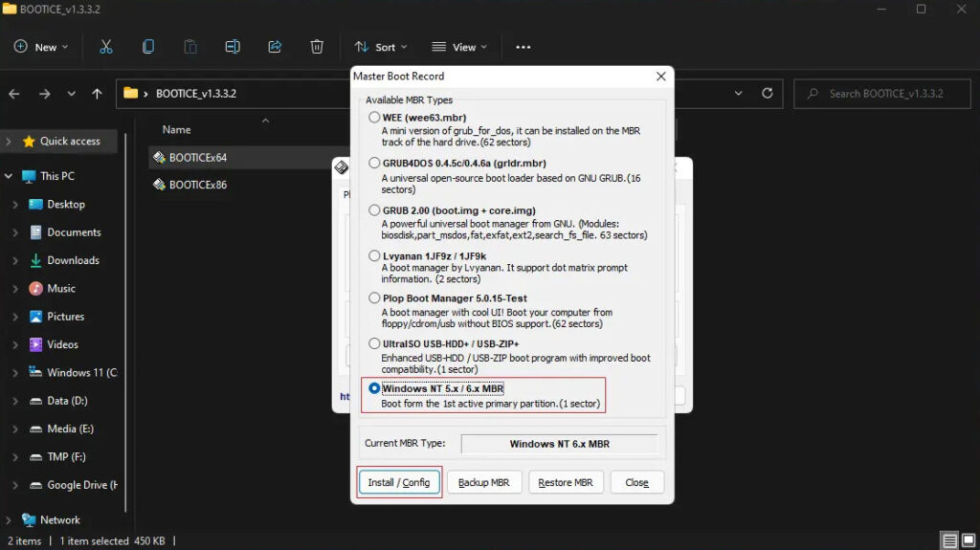Open the New item menu
980x550 pixels.
coord(40,47)
